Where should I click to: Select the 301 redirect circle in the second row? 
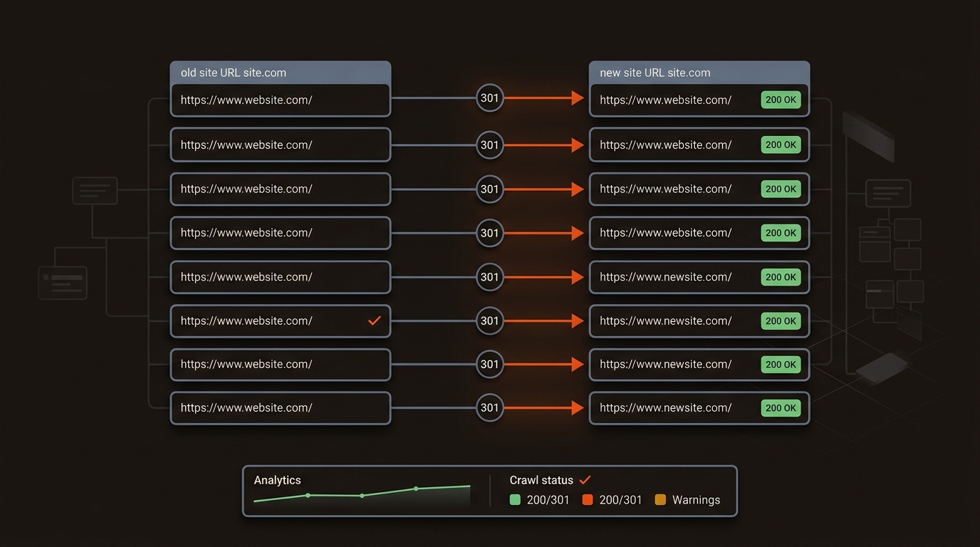click(x=490, y=145)
